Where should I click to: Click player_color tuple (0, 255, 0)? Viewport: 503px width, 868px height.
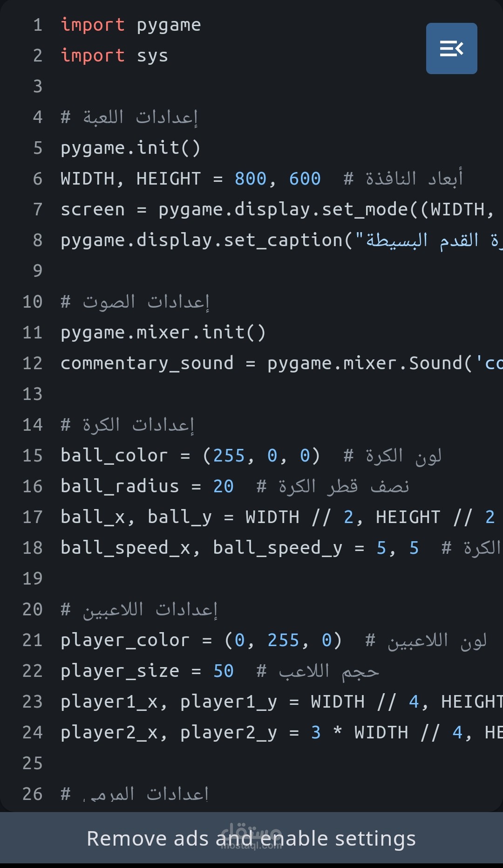(x=283, y=640)
